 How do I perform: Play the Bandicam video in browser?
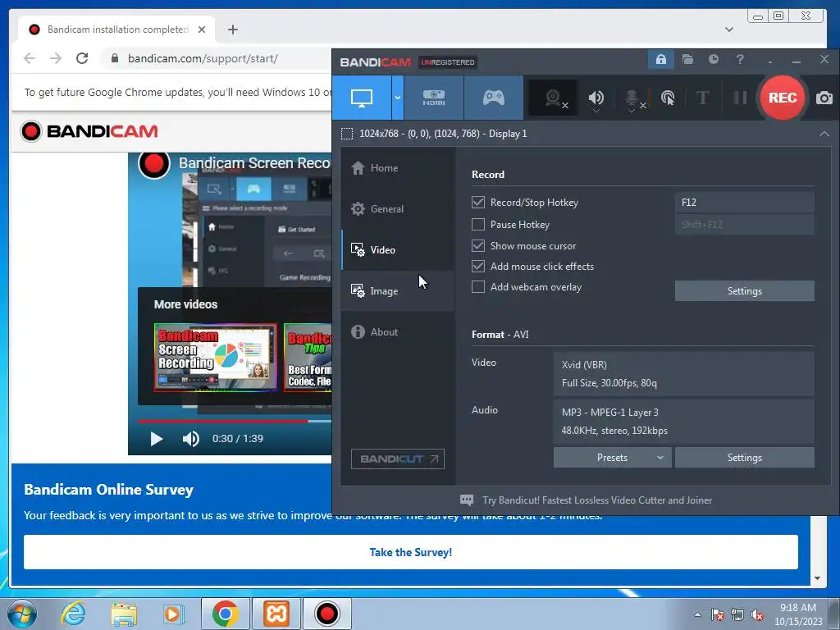pyautogui.click(x=156, y=439)
